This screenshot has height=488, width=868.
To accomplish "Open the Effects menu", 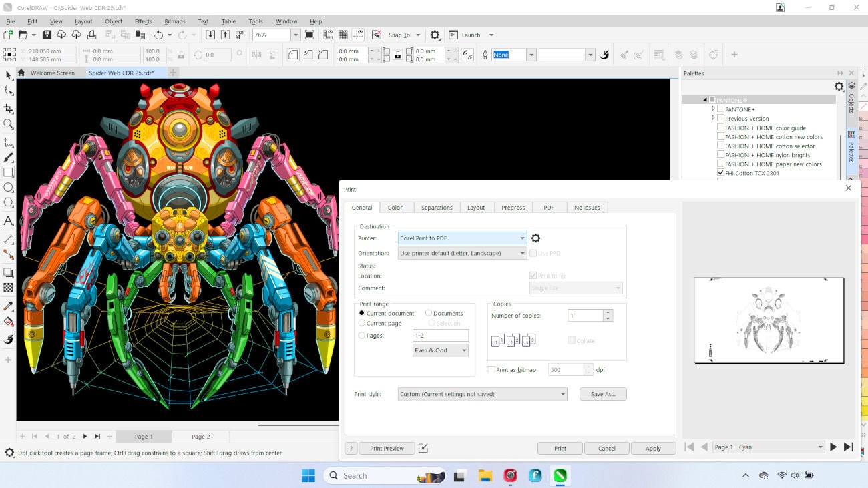I will 143,21.
